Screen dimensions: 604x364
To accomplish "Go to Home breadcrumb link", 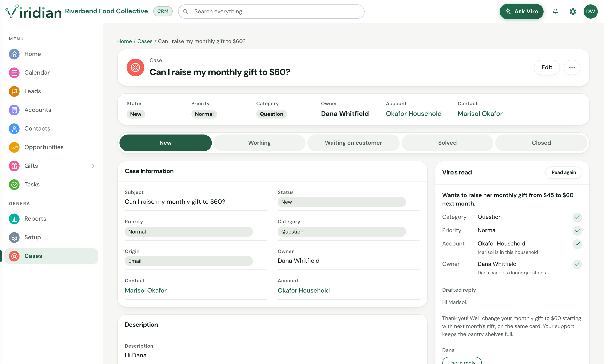I will 124,41.
